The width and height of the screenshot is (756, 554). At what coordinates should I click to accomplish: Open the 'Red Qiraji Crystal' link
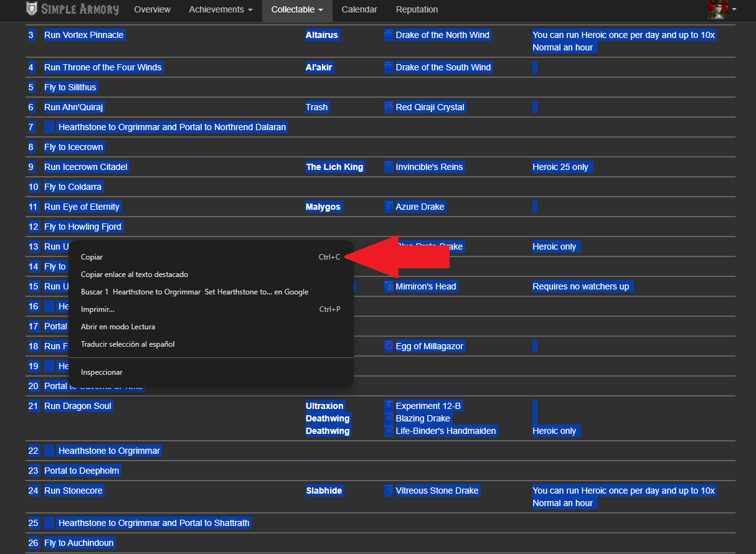(x=430, y=107)
